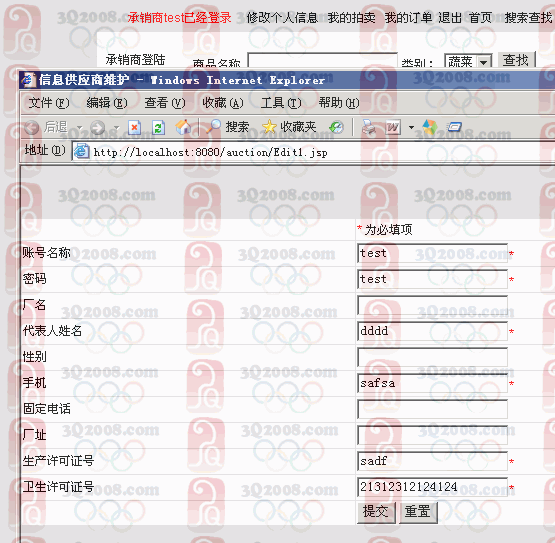Submit the form with 提交 button

[x=376, y=512]
